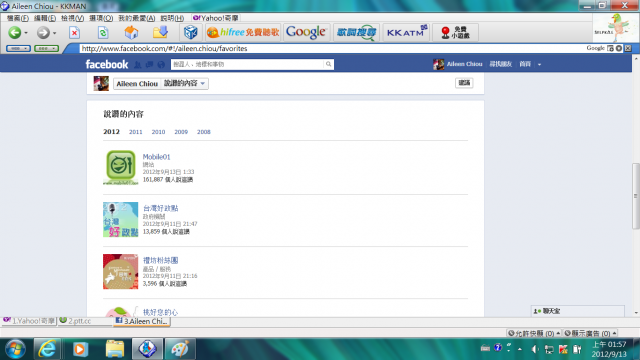This screenshot has width=640, height=360.
Task: Click the Facebook search input box
Action: coord(247,64)
